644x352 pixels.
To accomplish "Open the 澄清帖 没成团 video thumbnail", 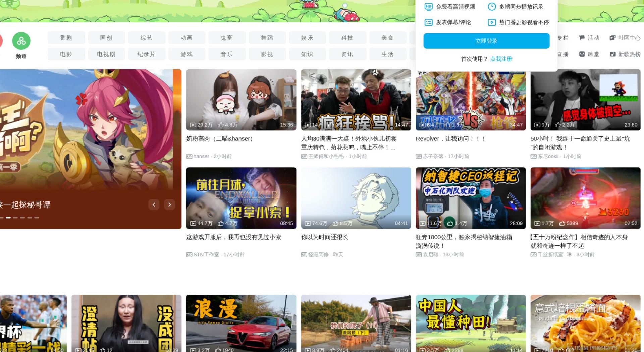I will (x=126, y=324).
